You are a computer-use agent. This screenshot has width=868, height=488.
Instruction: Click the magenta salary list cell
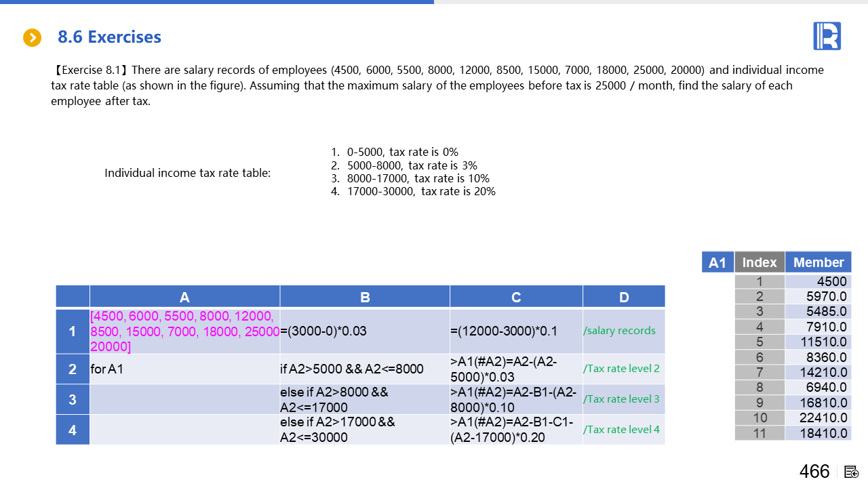(x=184, y=331)
